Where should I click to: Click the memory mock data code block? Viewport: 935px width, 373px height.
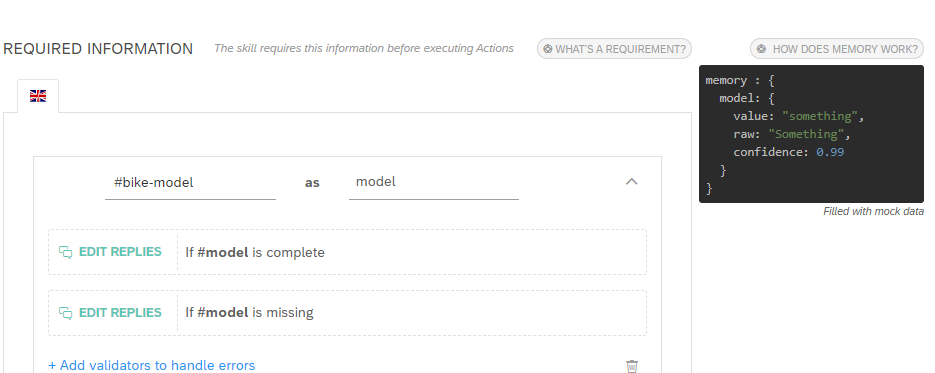coord(811,134)
